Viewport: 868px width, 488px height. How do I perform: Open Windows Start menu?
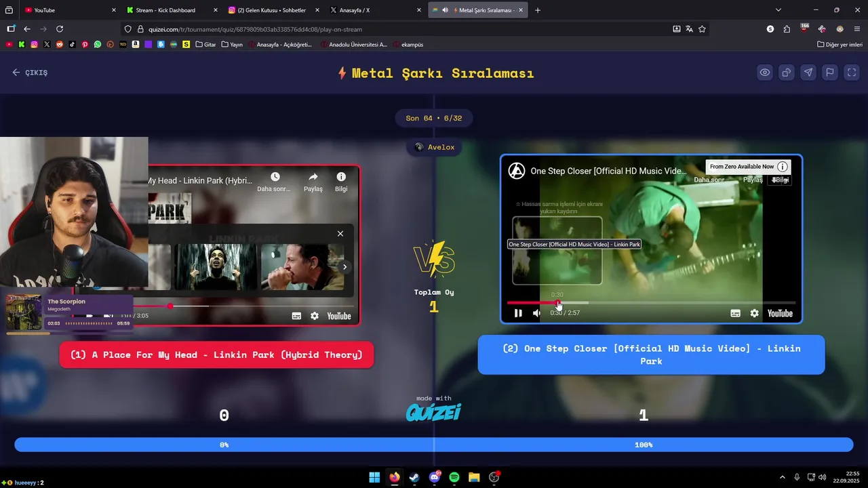374,477
